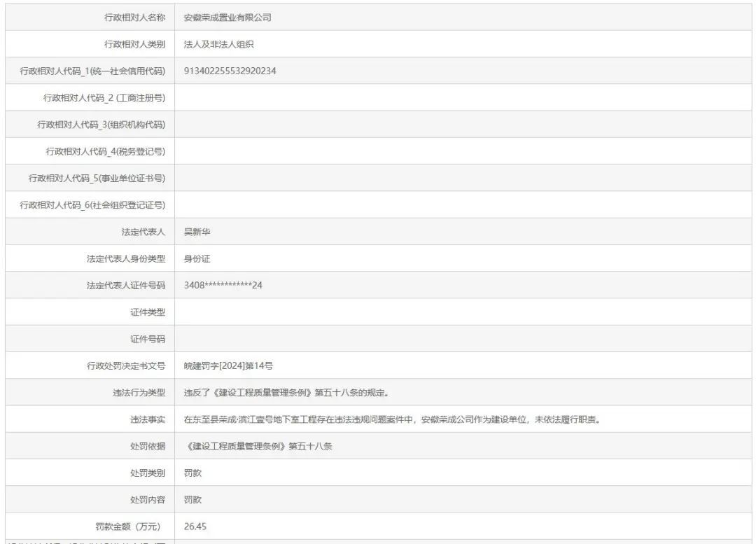
Task: Click label 行政相对人代码_2 (工商注册号)
Action: coord(104,98)
